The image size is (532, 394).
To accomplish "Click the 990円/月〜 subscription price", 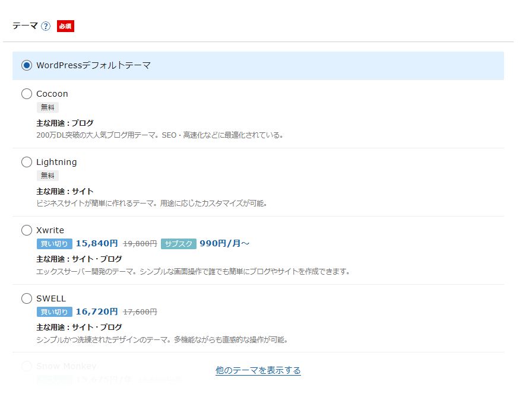I will (x=224, y=244).
